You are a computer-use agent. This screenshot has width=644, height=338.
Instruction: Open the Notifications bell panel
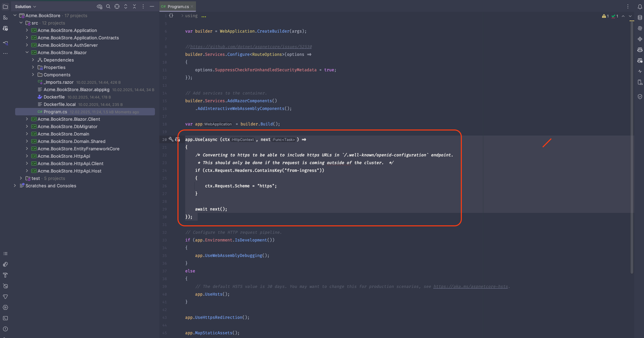tap(640, 7)
